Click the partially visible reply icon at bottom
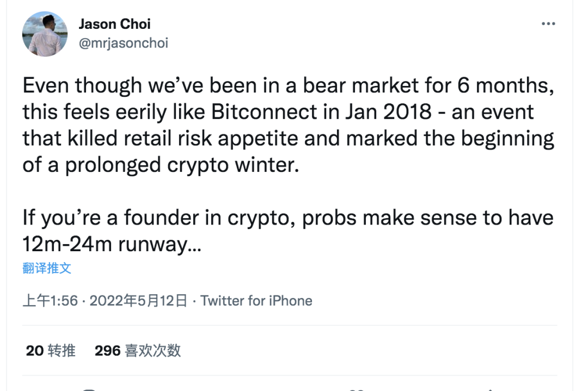588x391 pixels. (x=89, y=389)
